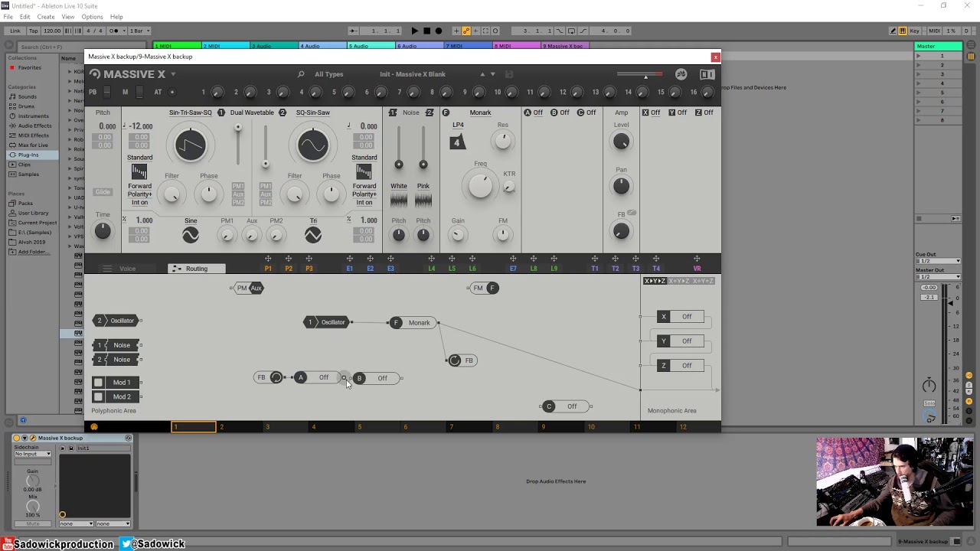Switch to Routing tab

(x=197, y=269)
